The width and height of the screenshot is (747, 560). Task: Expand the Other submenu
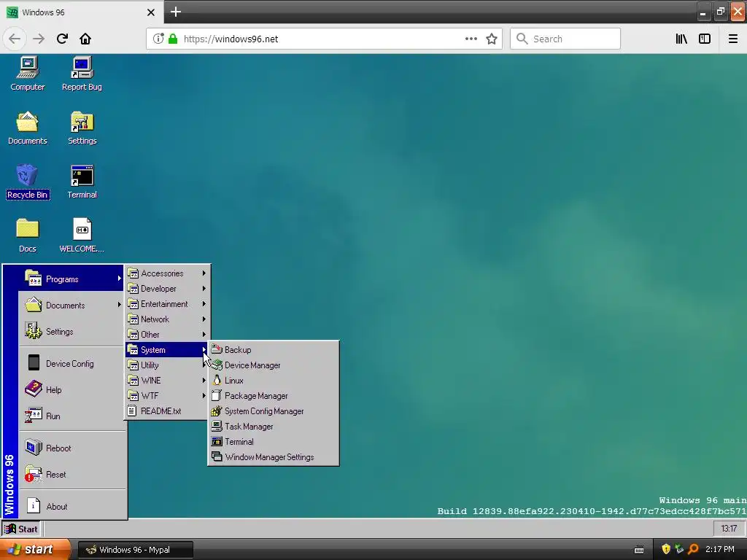pos(167,334)
